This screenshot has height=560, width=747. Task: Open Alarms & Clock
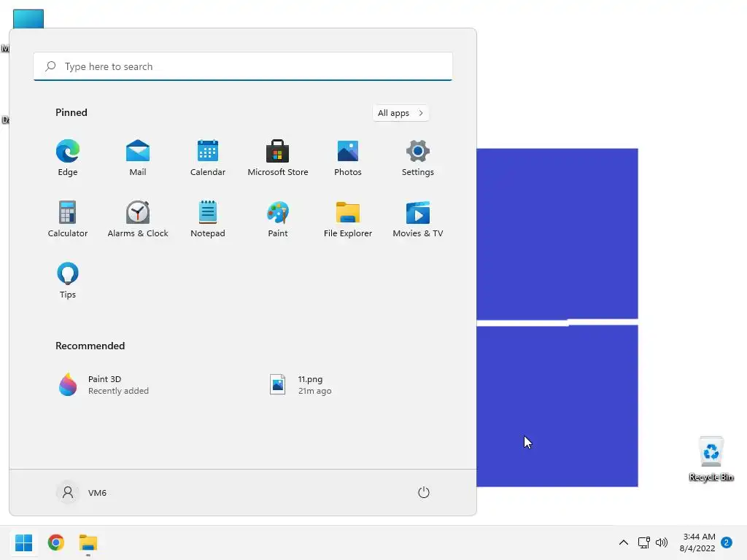click(138, 219)
